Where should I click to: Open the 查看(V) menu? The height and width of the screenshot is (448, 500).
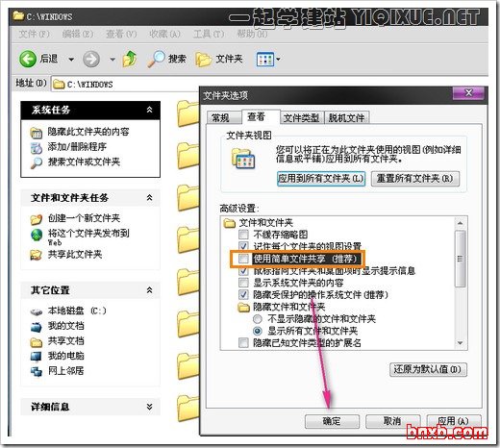[x=121, y=34]
